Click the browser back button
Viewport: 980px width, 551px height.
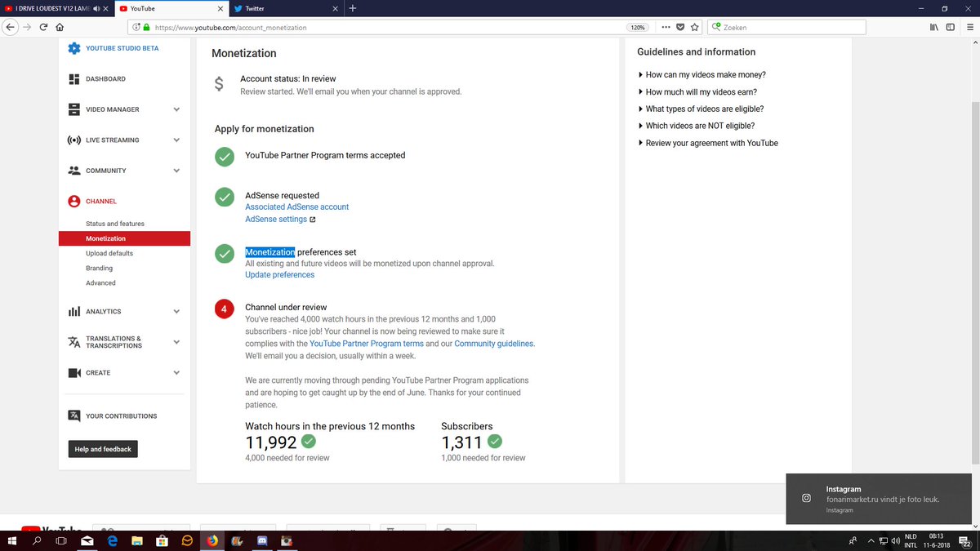coord(10,27)
